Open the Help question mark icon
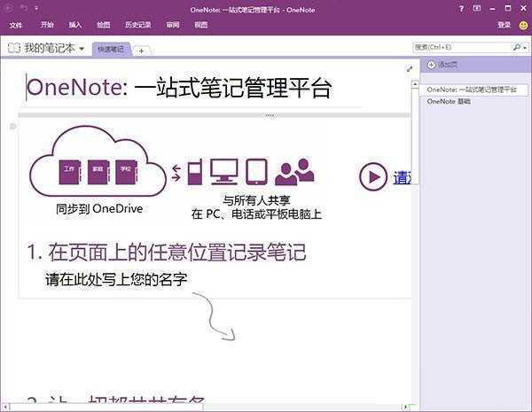Screen dimensions: 532x412 pyautogui.click(x=461, y=9)
